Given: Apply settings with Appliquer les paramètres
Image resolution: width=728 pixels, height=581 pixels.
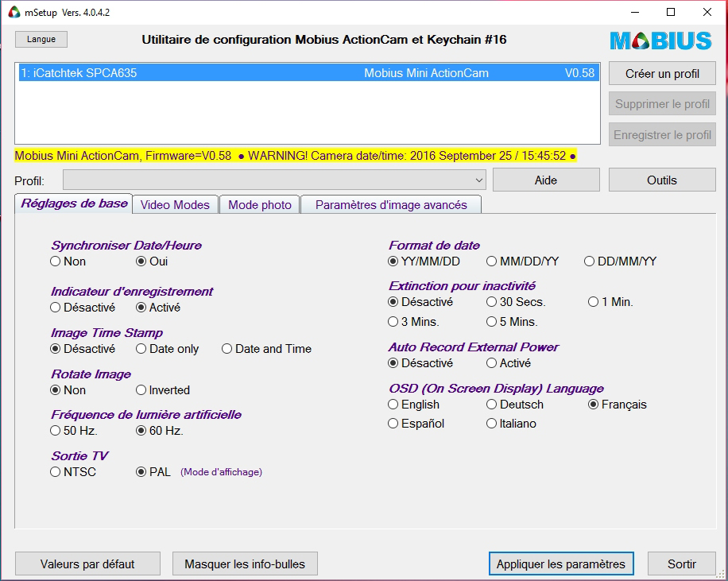Looking at the screenshot, I should (561, 564).
